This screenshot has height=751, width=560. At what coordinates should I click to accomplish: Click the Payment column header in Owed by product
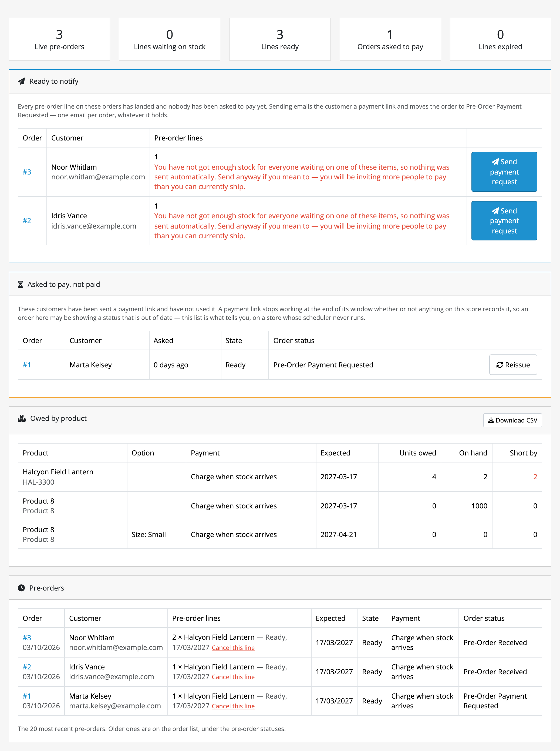tap(205, 453)
